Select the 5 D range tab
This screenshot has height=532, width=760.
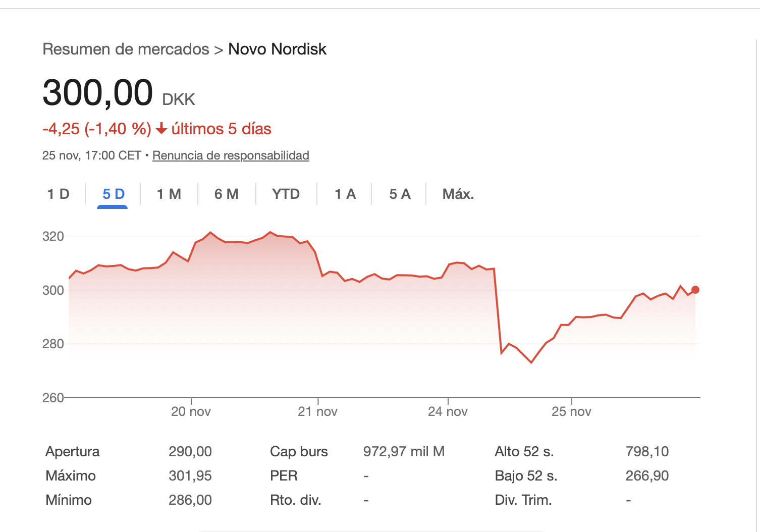point(114,194)
